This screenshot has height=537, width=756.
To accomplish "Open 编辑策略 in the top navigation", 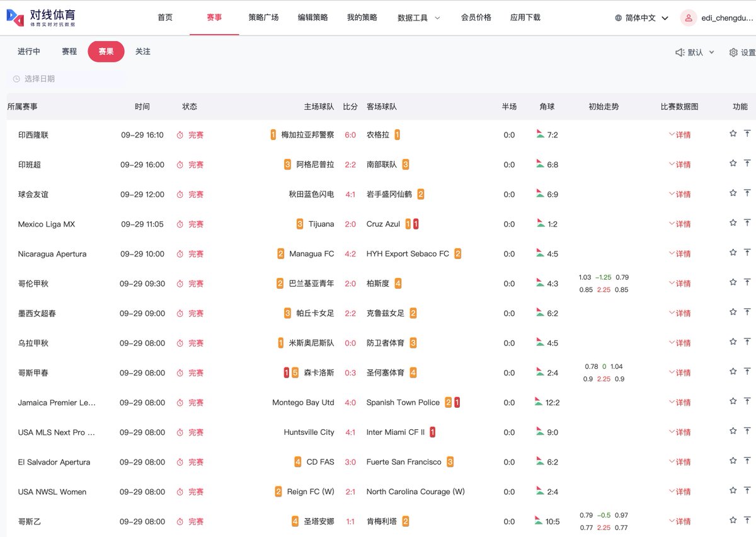I will pos(313,18).
